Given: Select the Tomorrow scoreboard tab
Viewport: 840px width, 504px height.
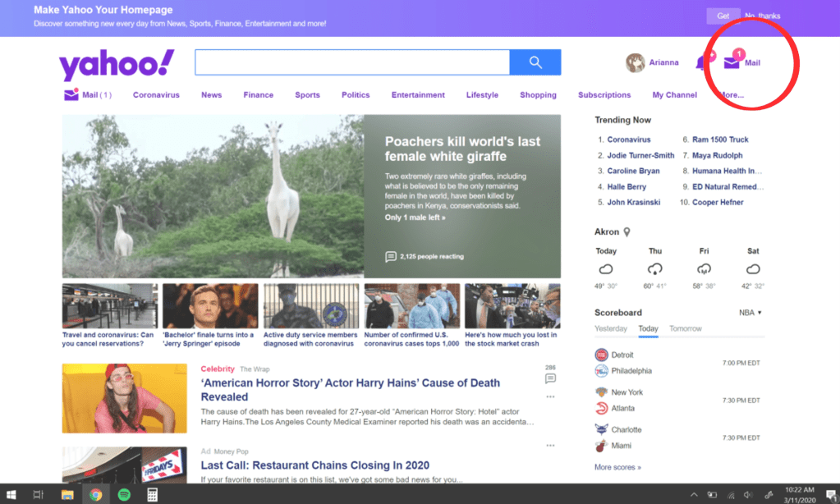Looking at the screenshot, I should click(686, 328).
